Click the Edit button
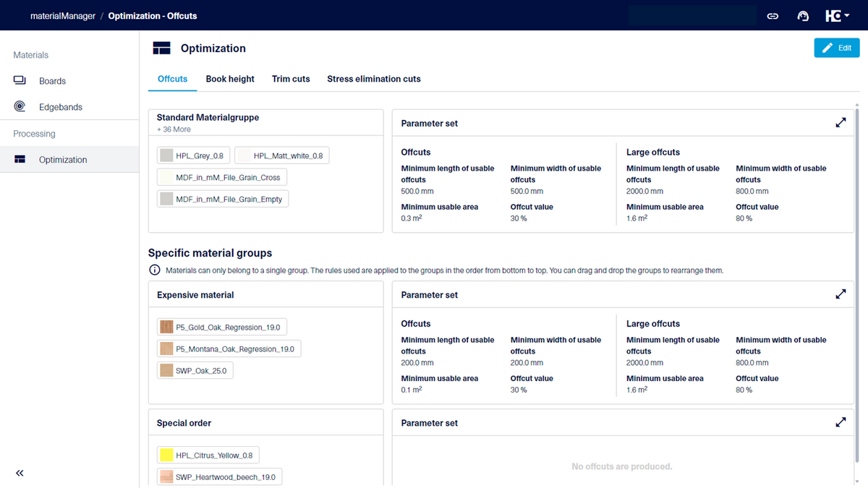 [x=836, y=48]
